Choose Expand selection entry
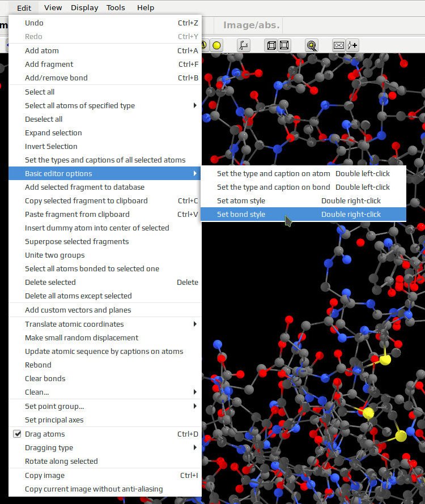Viewport: 425px width, 504px height. point(105,133)
